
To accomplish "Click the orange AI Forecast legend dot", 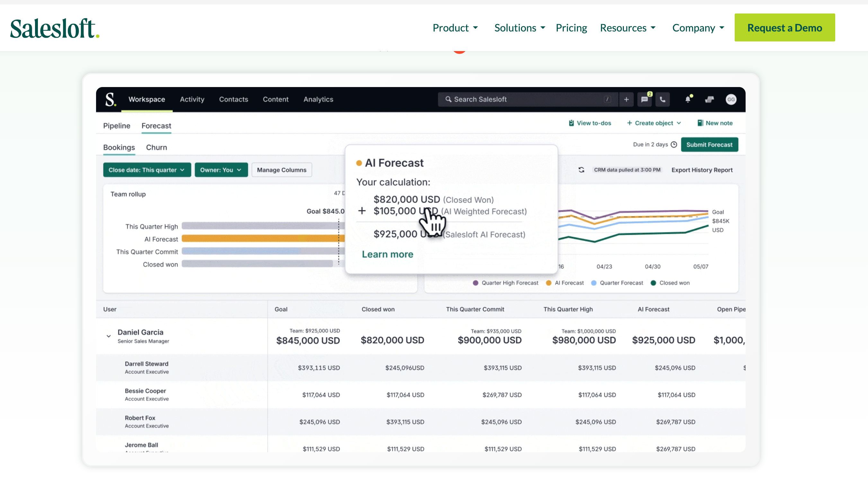I will click(549, 283).
